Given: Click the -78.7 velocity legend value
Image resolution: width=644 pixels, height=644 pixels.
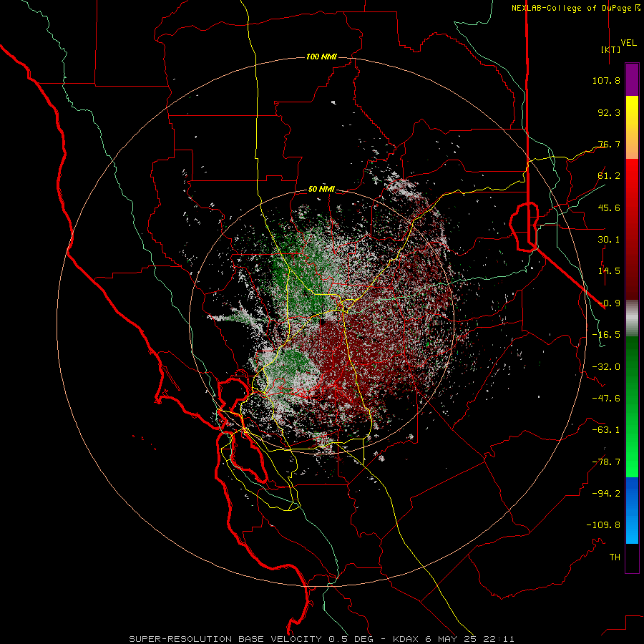Looking at the screenshot, I should (606, 462).
